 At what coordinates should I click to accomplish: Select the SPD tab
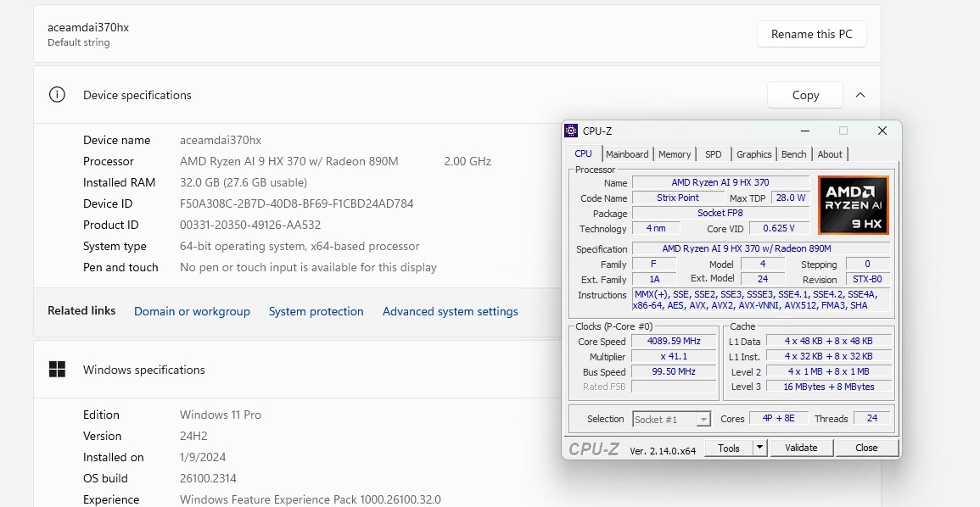[714, 154]
